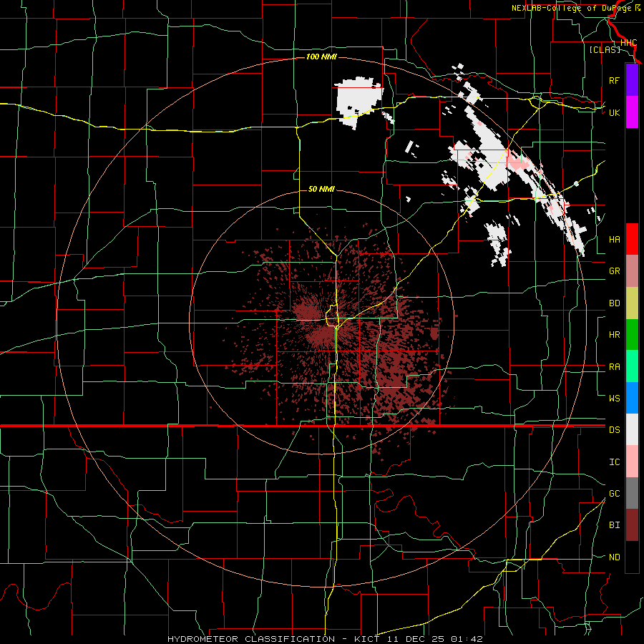This screenshot has width=644, height=644.
Task: Click the RF purple legend swatch
Action: (x=632, y=80)
